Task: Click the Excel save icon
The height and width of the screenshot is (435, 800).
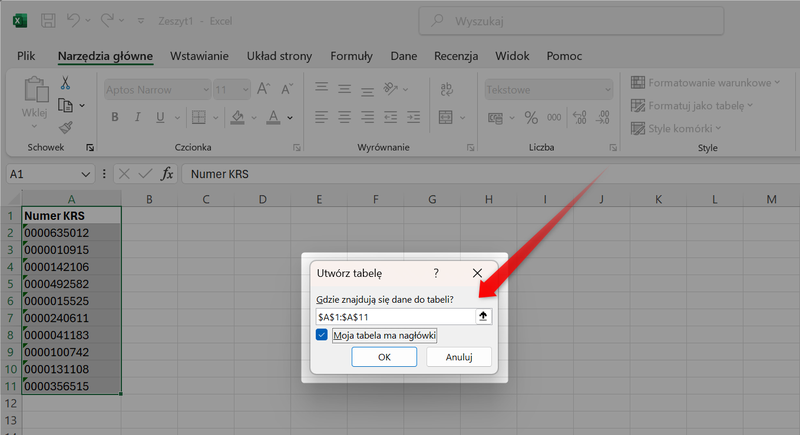Action: tap(48, 20)
